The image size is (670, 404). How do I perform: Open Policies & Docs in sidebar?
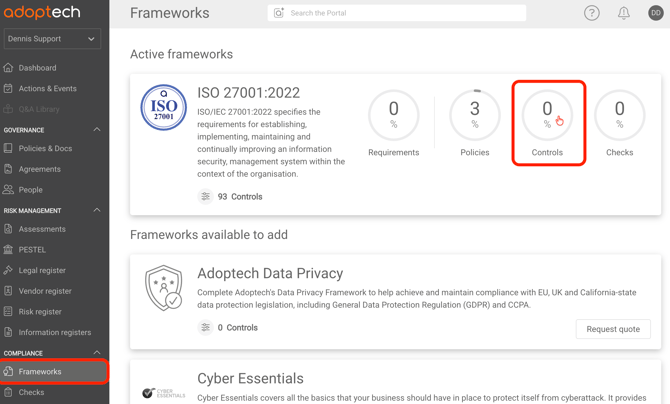45,149
